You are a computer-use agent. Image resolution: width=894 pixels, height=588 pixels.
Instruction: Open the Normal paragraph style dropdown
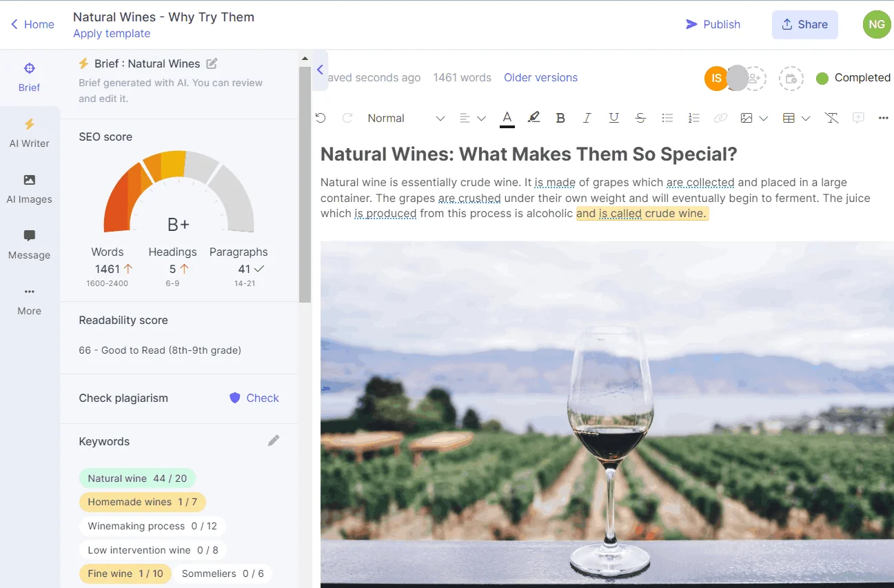tap(405, 118)
